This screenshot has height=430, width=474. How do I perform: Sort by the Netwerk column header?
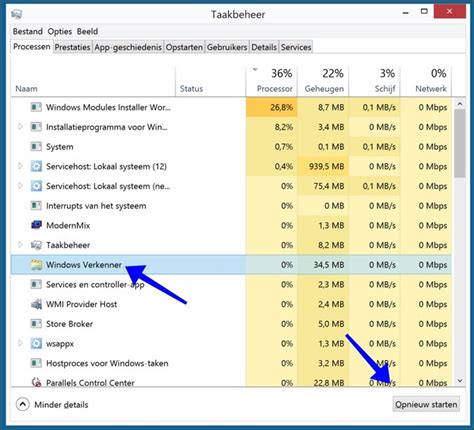point(426,81)
